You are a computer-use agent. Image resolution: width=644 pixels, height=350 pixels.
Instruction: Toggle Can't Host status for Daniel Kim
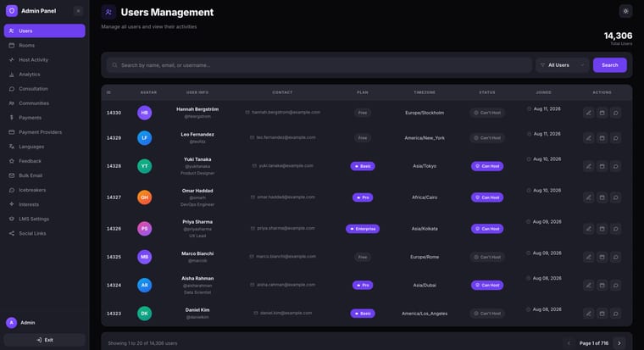487,314
